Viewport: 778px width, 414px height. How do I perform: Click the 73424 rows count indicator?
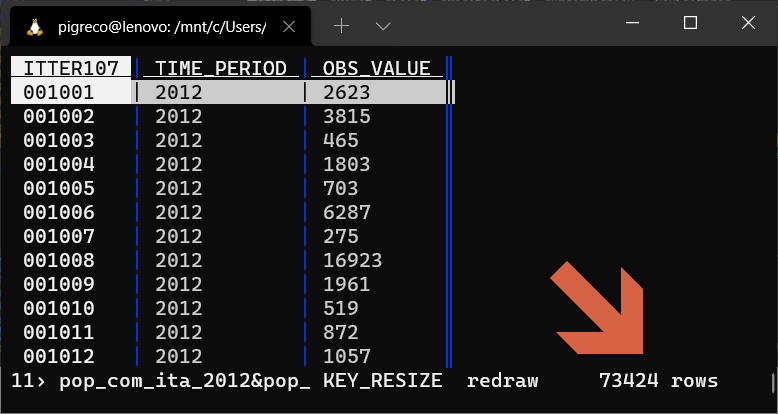(x=657, y=380)
